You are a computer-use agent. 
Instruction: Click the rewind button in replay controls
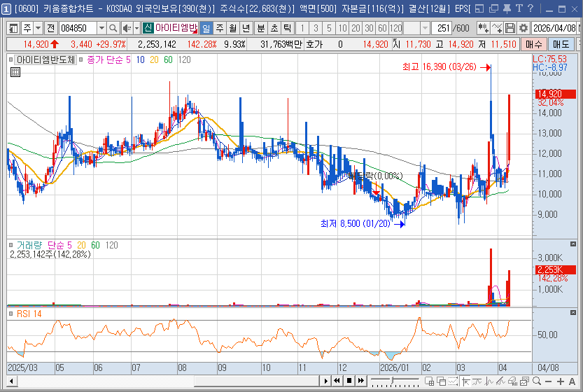[x=337, y=381]
